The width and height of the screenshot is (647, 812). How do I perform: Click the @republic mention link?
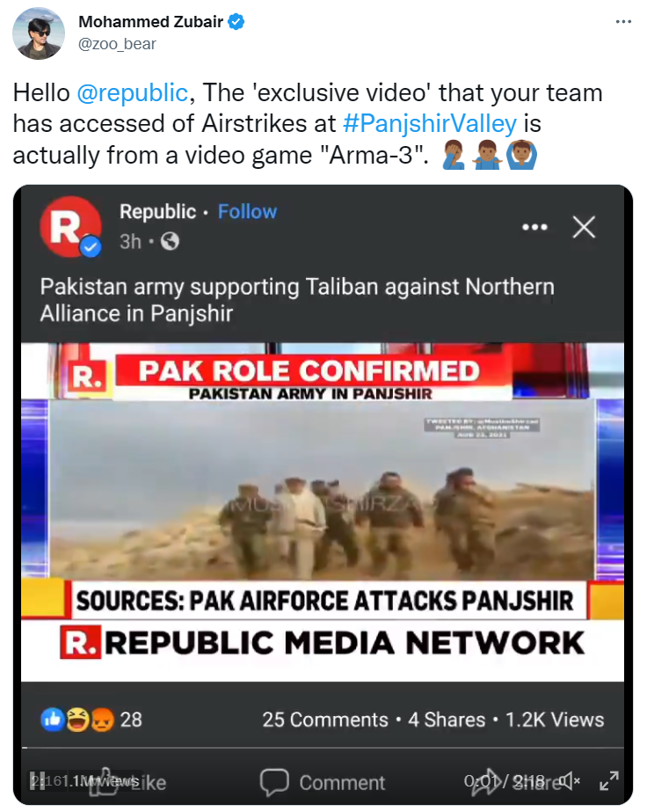(x=132, y=93)
